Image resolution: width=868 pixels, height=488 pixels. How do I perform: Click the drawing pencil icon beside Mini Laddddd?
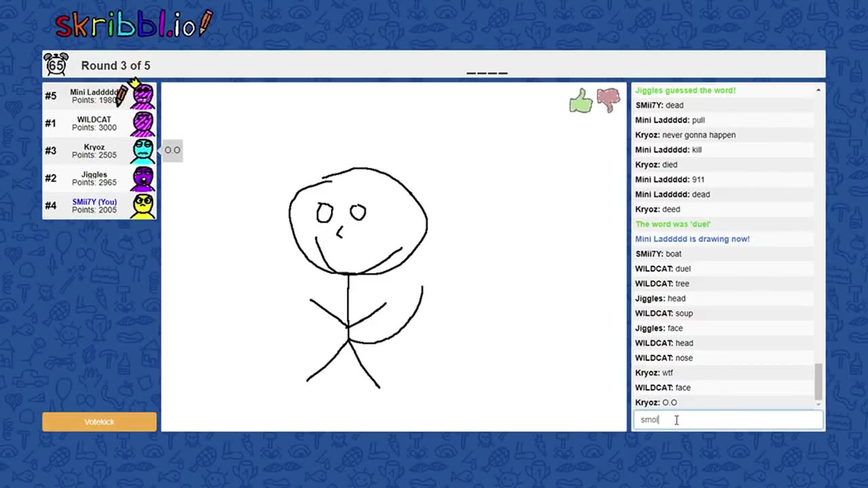point(121,96)
